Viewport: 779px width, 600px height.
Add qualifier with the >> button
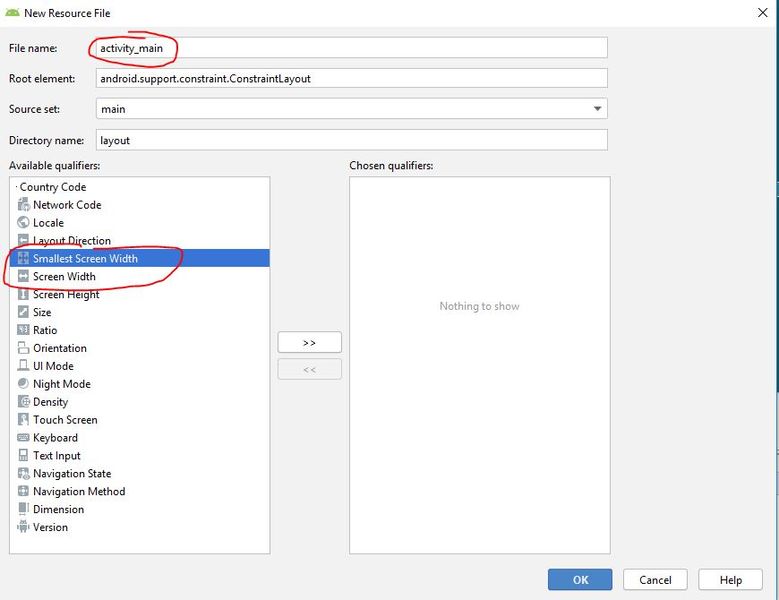click(x=310, y=342)
